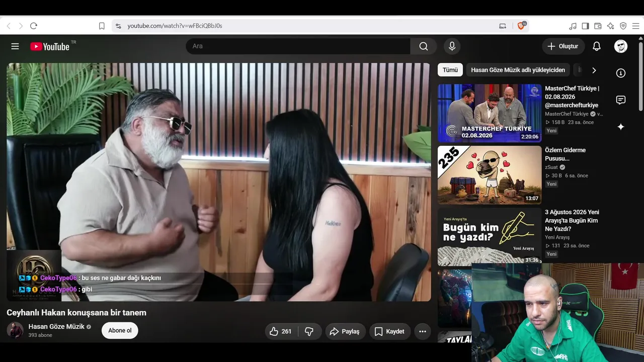Click the browser address bar URL
Screen dimensions: 644x362
click(x=175, y=26)
